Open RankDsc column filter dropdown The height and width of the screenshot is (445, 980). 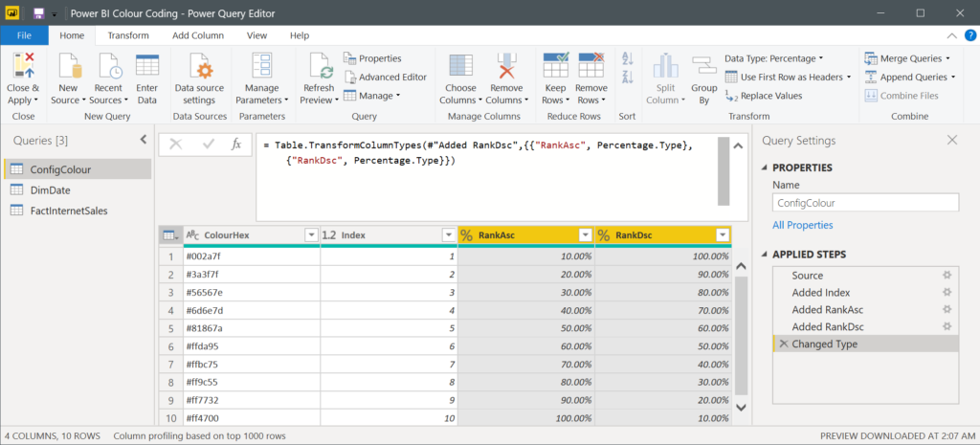coord(724,235)
